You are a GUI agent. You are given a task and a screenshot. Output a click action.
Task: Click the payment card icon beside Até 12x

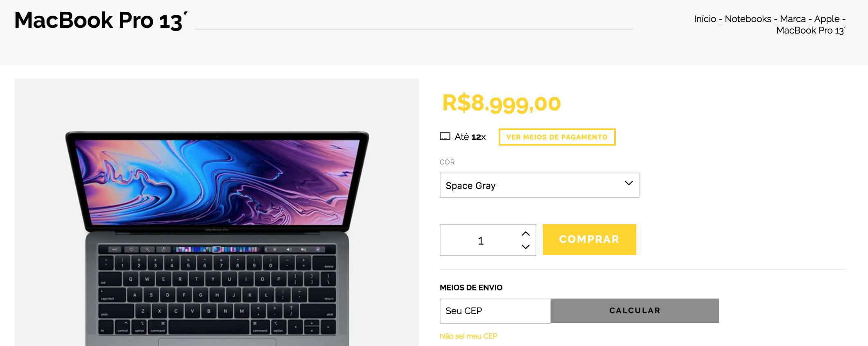coord(445,136)
